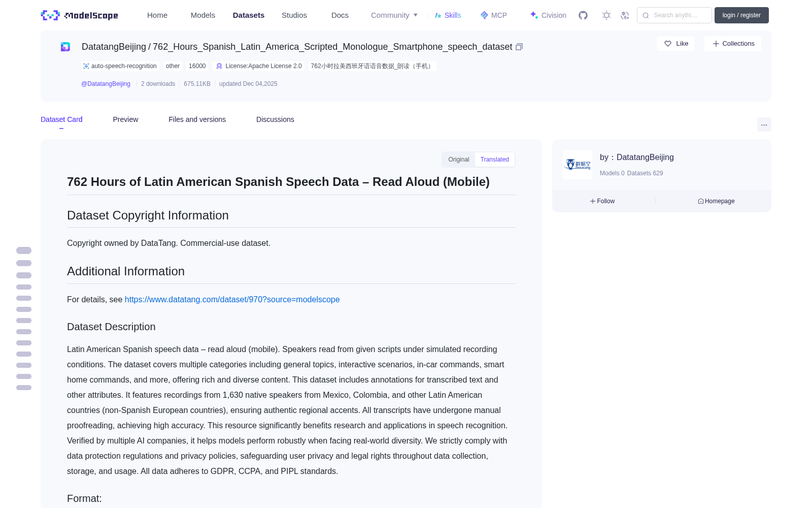Like this dataset
This screenshot has width=812, height=508.
coord(675,44)
